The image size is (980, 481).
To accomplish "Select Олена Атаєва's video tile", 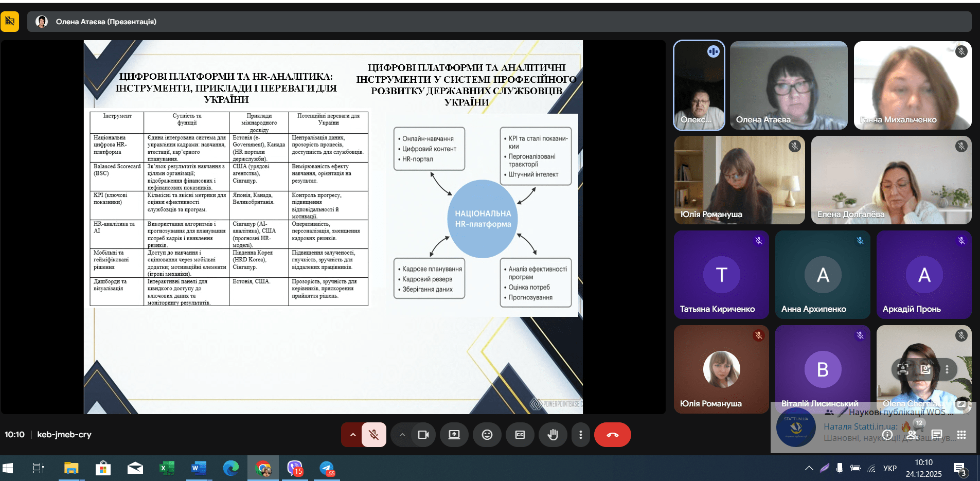I will click(x=788, y=85).
